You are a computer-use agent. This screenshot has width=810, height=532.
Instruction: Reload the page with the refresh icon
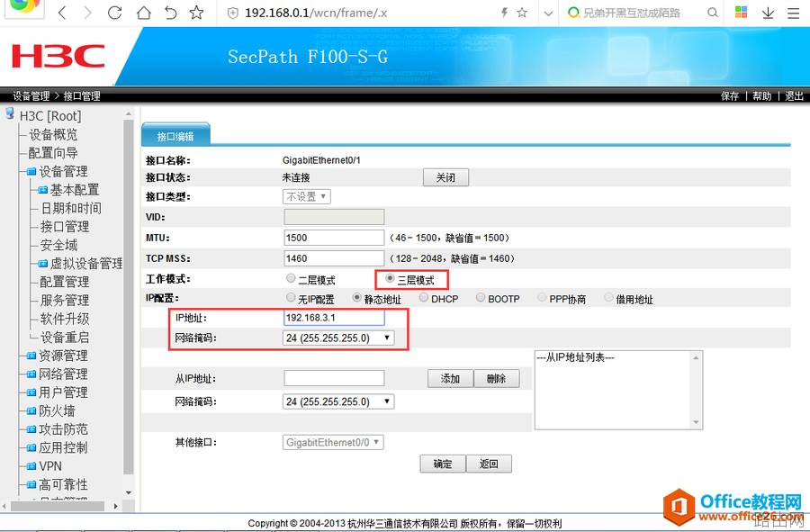pyautogui.click(x=114, y=13)
